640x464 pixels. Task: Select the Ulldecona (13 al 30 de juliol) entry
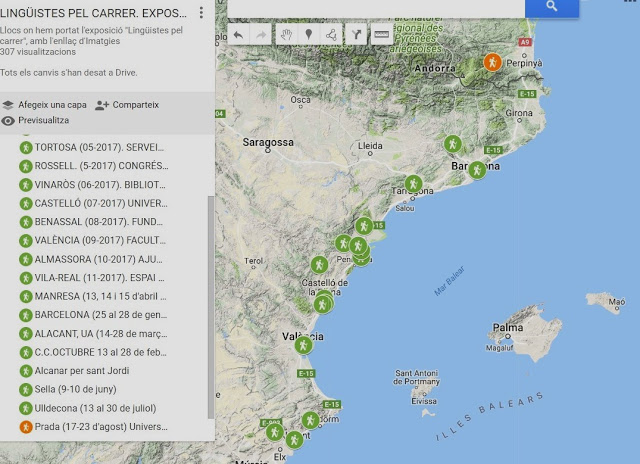pos(95,408)
